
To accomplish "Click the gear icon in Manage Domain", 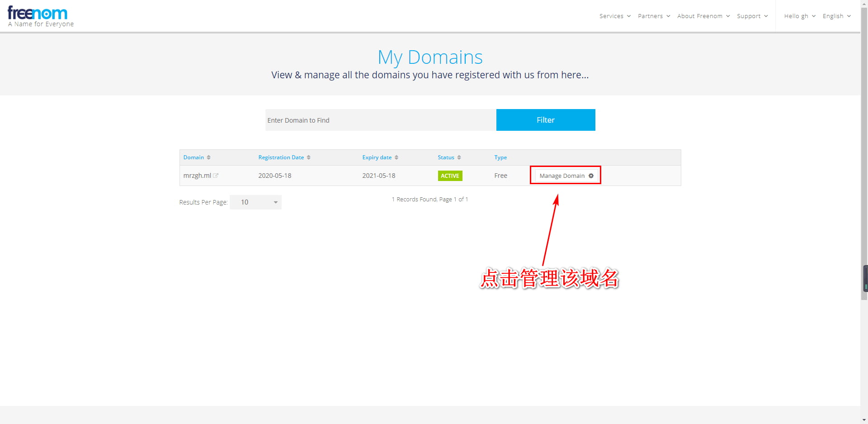I will click(x=591, y=176).
